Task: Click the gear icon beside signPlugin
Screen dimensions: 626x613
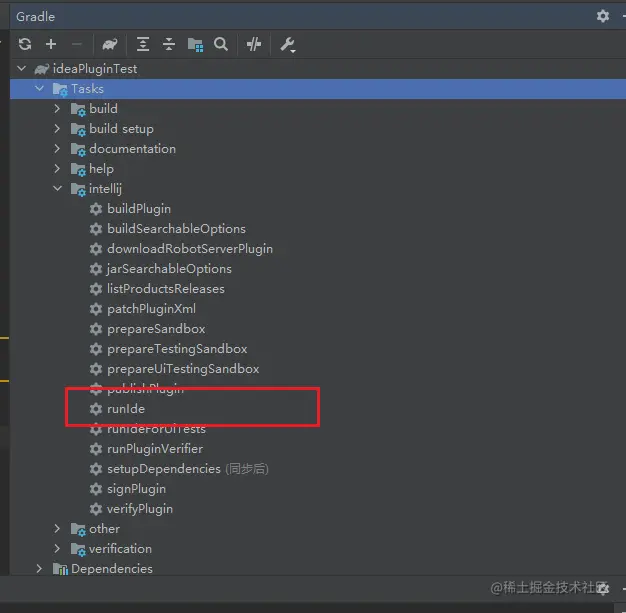Action: (x=96, y=489)
